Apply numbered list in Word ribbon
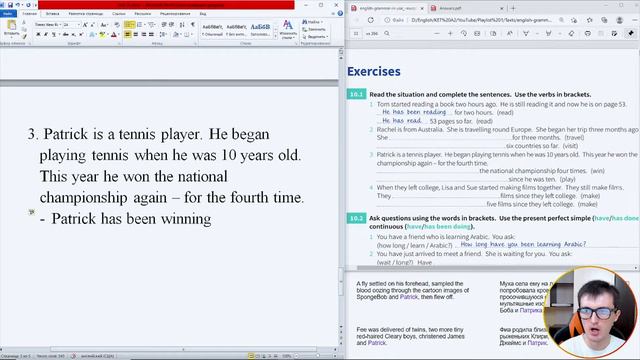This screenshot has width=640, height=360. coord(141,25)
